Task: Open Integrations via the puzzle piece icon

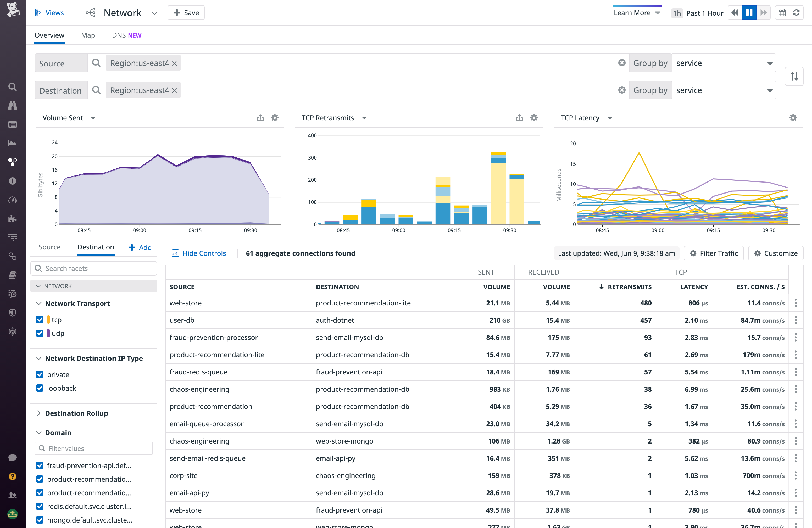Action: coord(13,219)
